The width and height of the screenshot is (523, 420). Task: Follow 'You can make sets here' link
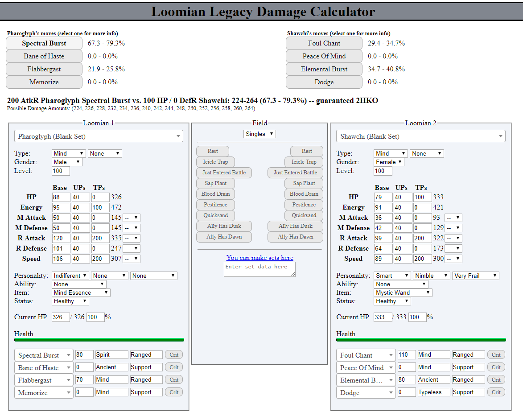[x=260, y=258]
